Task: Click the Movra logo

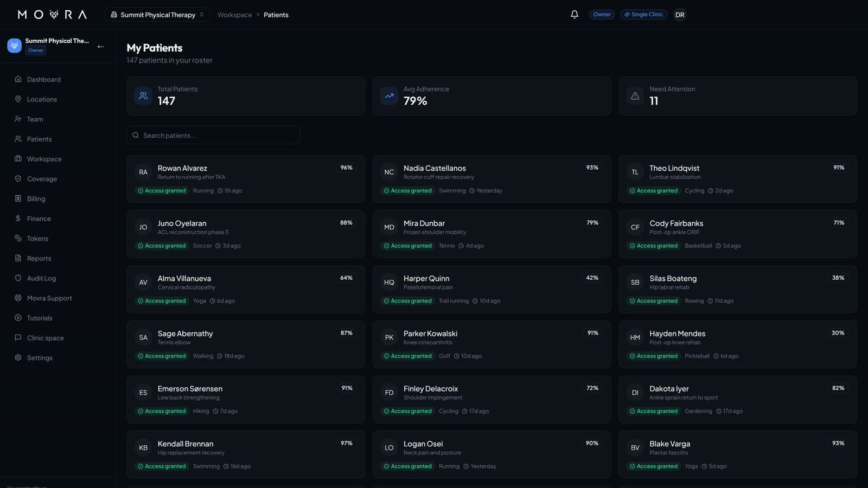Action: coord(52,15)
